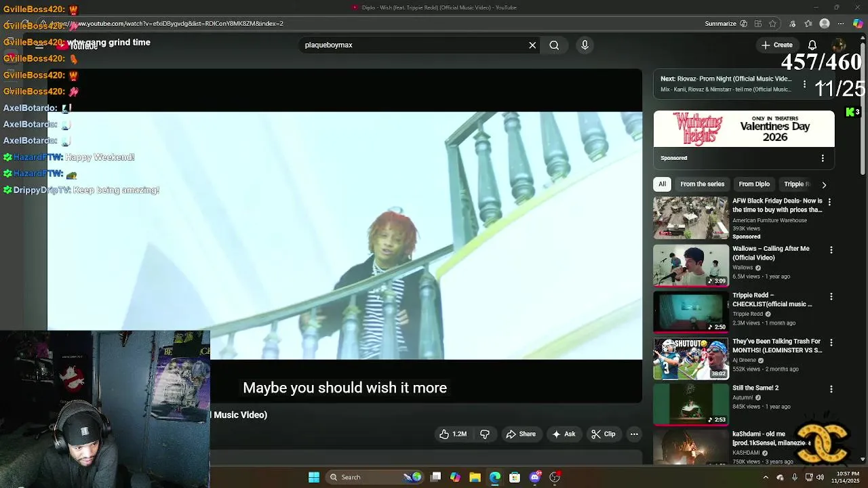Open volume control in the system tray
Viewport: 868px width, 488px height.
pyautogui.click(x=821, y=477)
